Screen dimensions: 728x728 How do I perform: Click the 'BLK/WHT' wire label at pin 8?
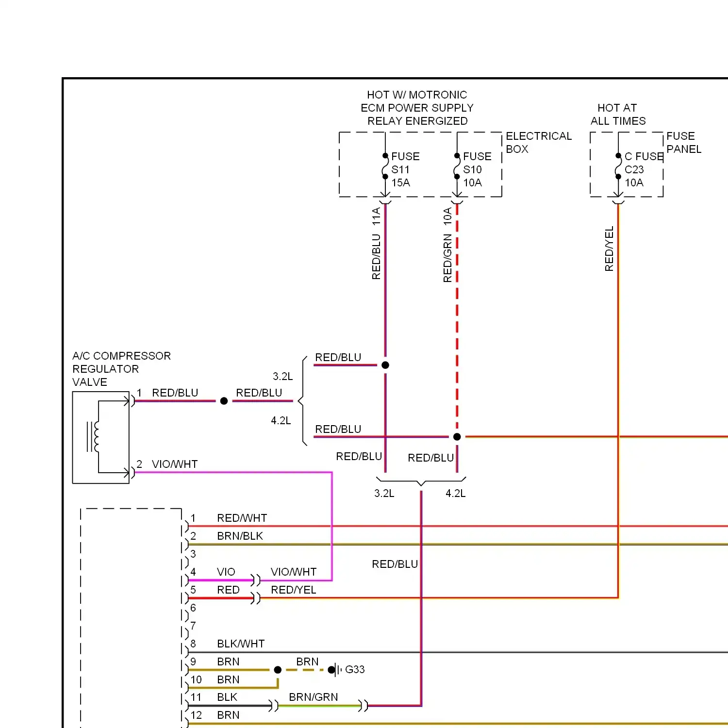pos(241,644)
